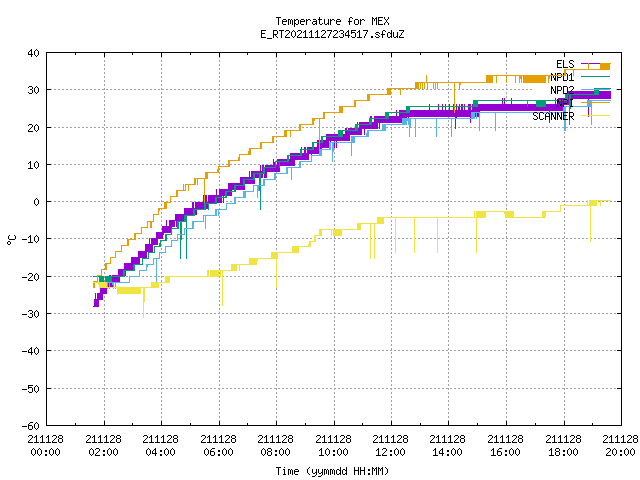Select the NPI legend label
The width and height of the screenshot is (640, 480).
point(565,103)
